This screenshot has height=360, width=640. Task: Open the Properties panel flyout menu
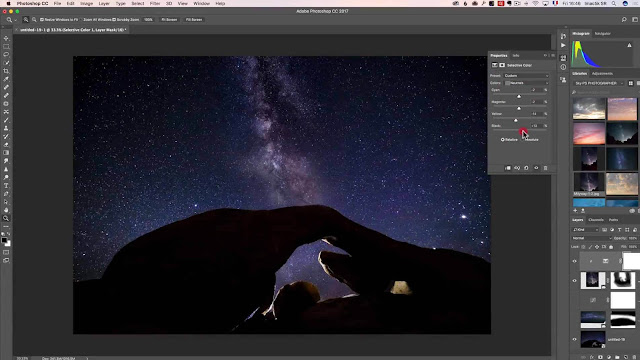(553, 56)
